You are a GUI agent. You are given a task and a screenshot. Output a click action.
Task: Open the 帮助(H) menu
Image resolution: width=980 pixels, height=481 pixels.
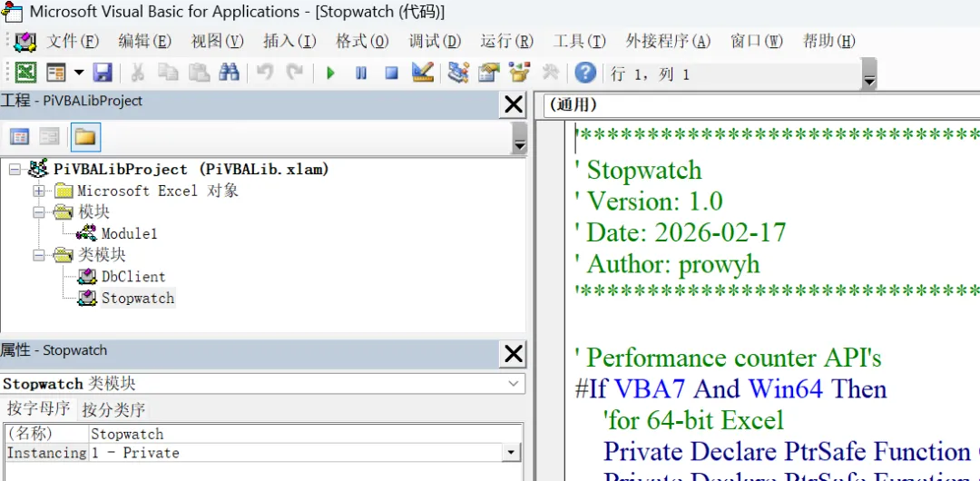828,41
